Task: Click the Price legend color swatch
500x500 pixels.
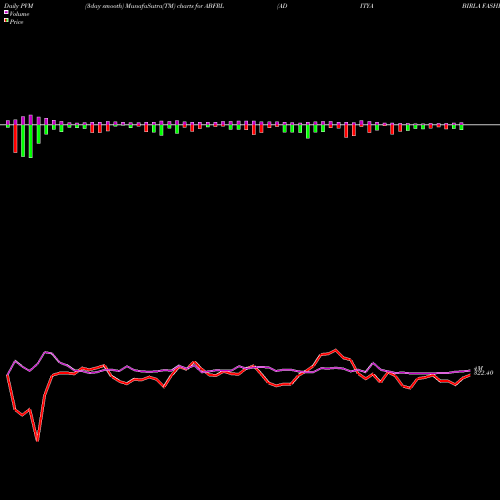Action: 6,21
